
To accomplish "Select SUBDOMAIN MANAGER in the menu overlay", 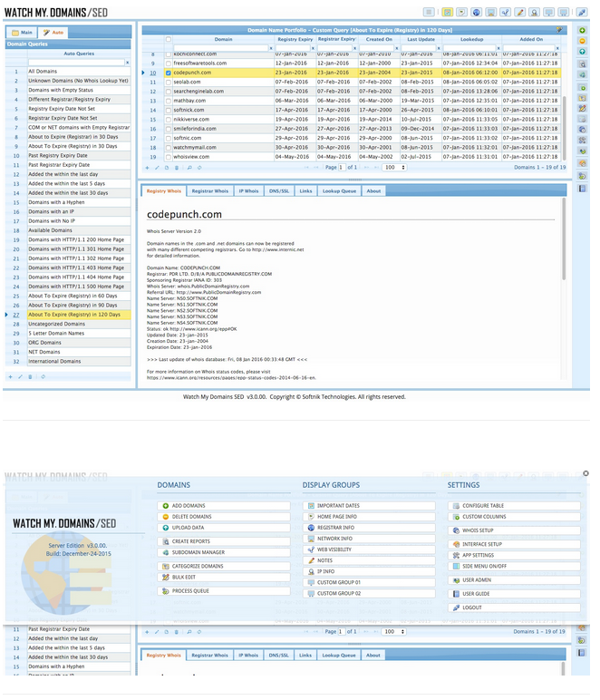I will [224, 553].
